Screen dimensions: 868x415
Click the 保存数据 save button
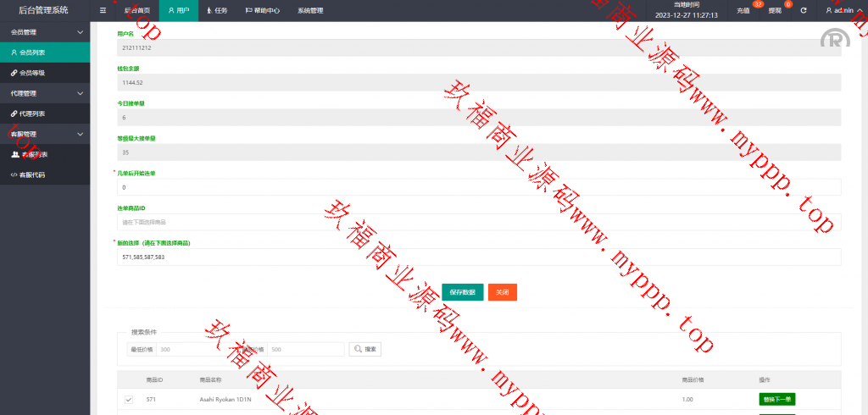point(462,291)
